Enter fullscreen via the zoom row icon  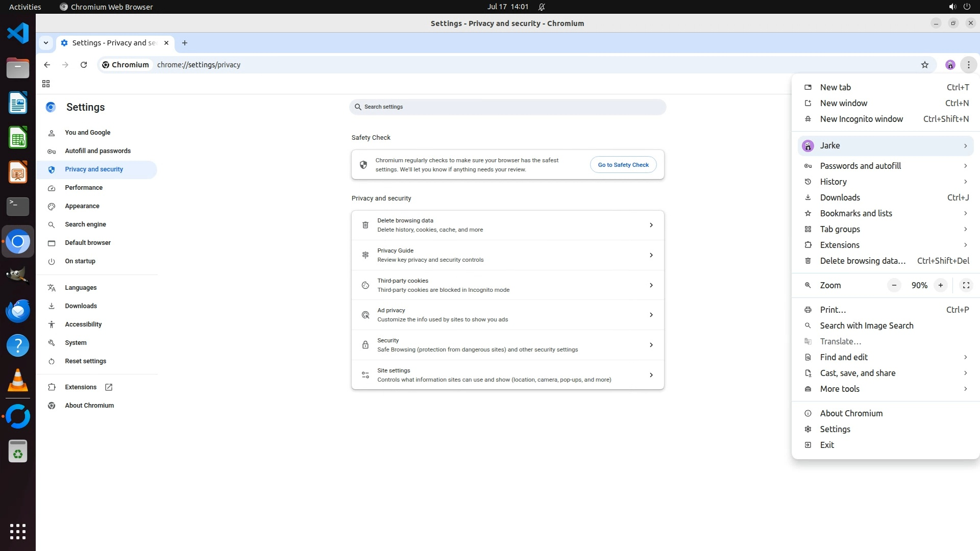click(966, 285)
